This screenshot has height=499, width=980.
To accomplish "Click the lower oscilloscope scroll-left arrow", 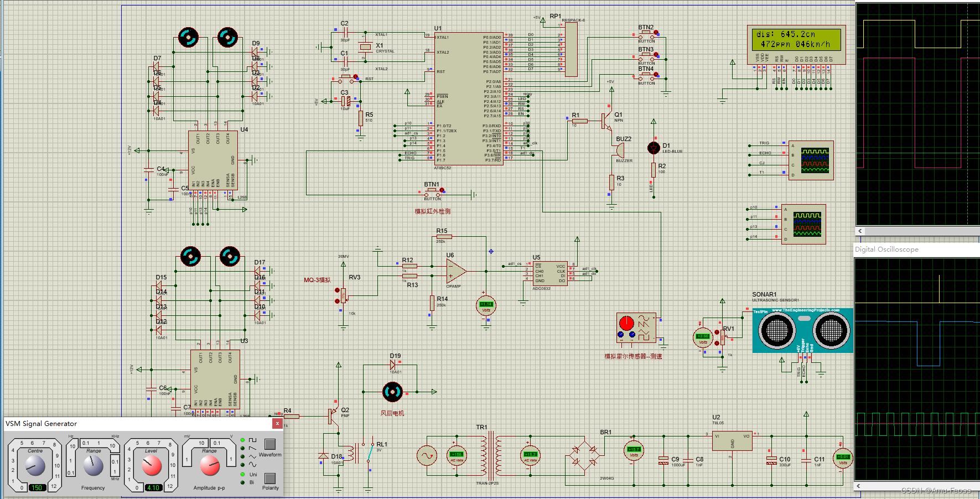I will coord(858,486).
